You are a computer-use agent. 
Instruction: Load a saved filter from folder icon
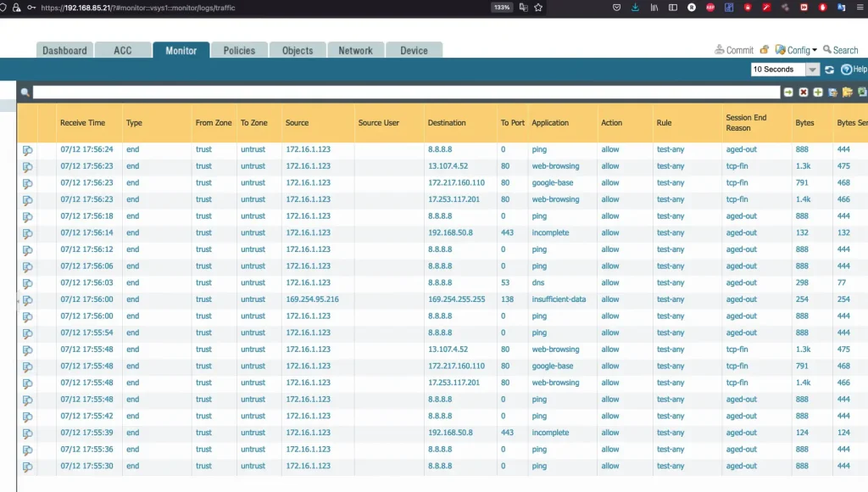pyautogui.click(x=847, y=92)
